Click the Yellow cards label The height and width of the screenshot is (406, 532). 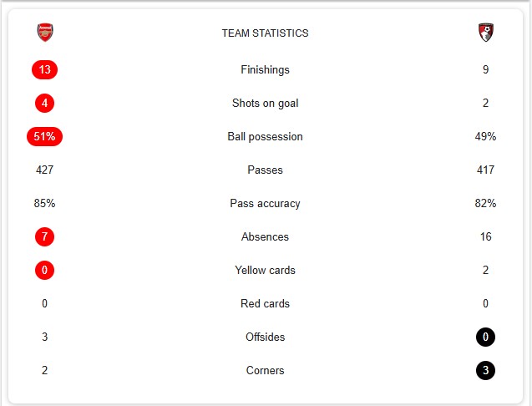tap(265, 270)
